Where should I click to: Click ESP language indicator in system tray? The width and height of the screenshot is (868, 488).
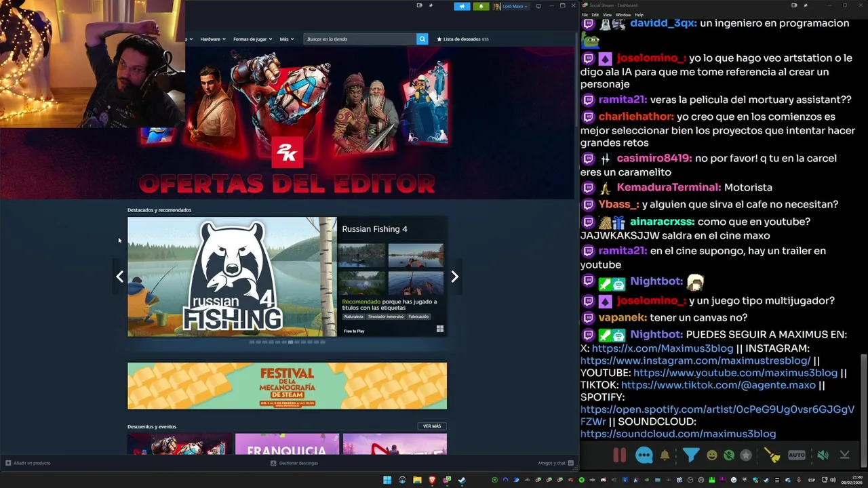tap(812, 480)
